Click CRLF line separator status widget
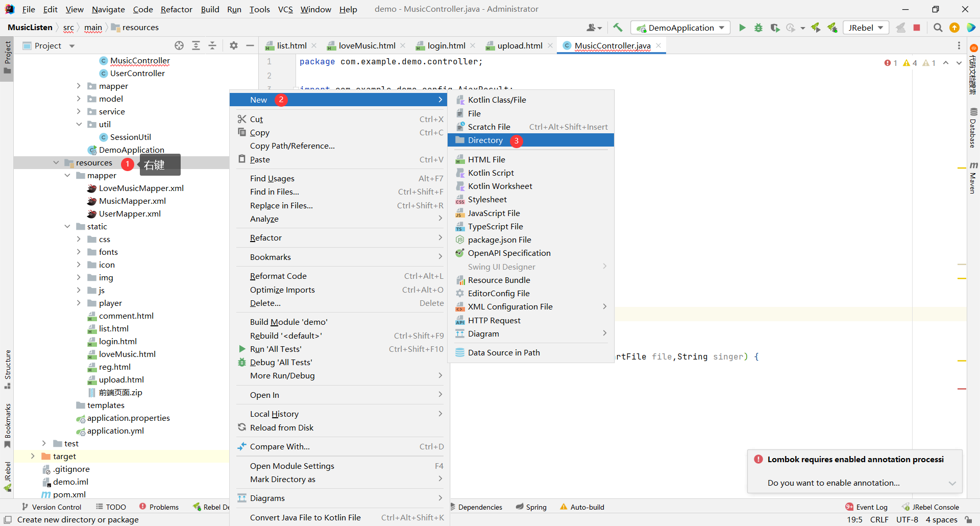 coord(879,519)
